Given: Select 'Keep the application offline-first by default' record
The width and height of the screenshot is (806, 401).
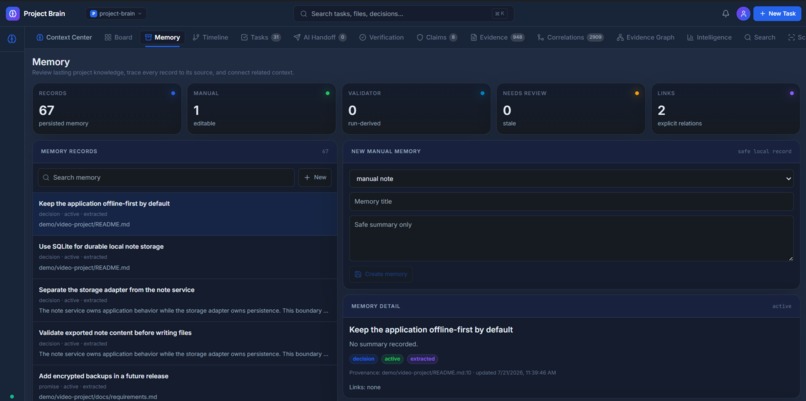Looking at the screenshot, I should pos(185,214).
